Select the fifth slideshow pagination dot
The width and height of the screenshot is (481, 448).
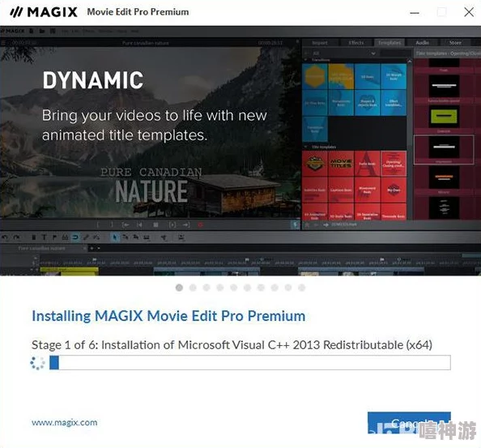(x=234, y=288)
